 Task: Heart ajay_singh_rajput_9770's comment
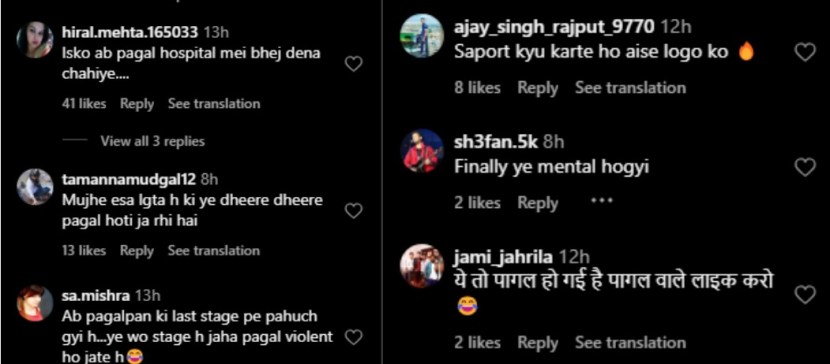[805, 52]
